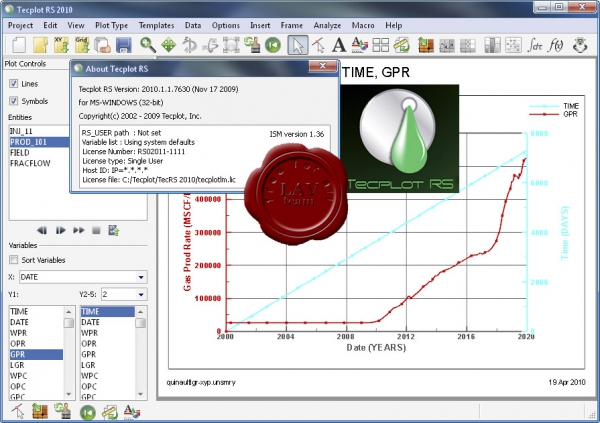
Task: Click the TIME, GPR plot title
Action: [x=375, y=72]
